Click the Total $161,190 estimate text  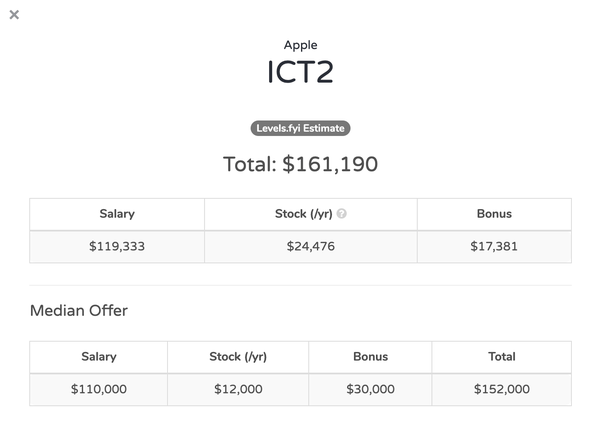click(300, 164)
